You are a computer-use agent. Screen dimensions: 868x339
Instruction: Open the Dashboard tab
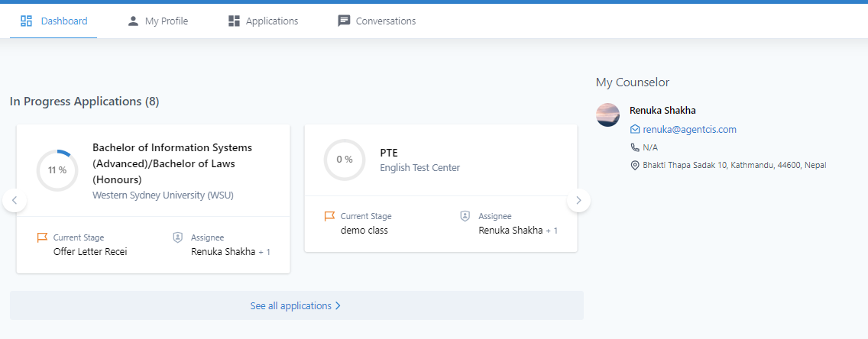pos(53,21)
